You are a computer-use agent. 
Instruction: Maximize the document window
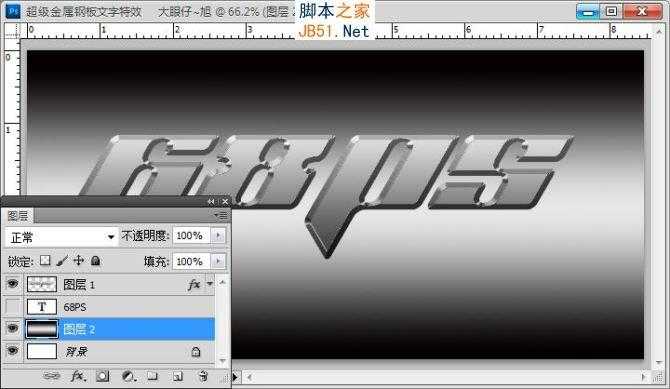pos(611,12)
